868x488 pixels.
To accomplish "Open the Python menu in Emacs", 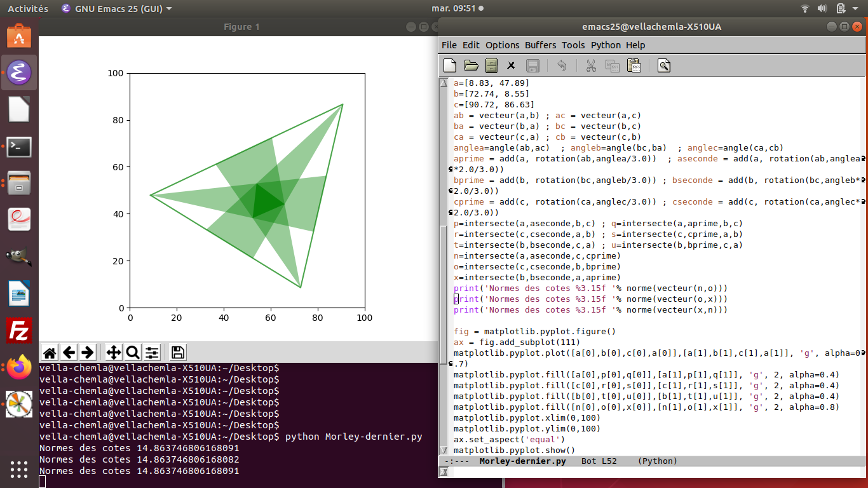I will [x=606, y=45].
